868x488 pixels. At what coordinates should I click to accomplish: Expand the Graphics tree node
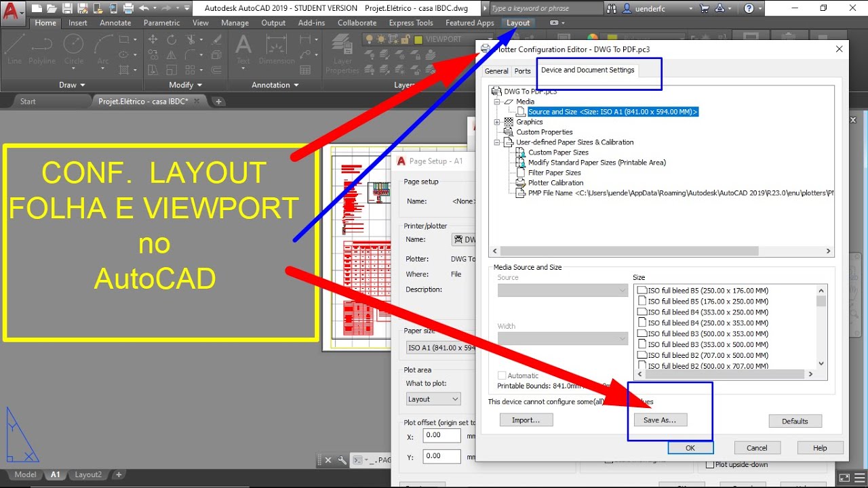click(497, 122)
